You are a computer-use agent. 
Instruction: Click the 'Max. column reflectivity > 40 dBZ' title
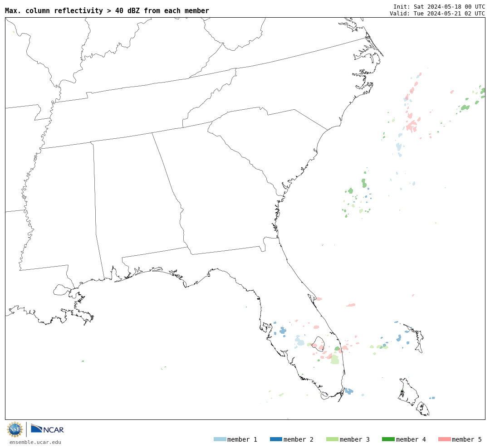(107, 10)
